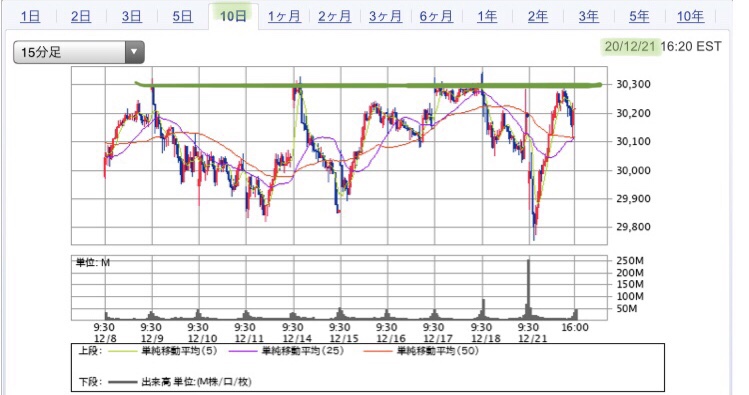Screen dimensions: 749x395
Task: Click the 単純移動平均(25) legend entry
Action: click(x=303, y=351)
